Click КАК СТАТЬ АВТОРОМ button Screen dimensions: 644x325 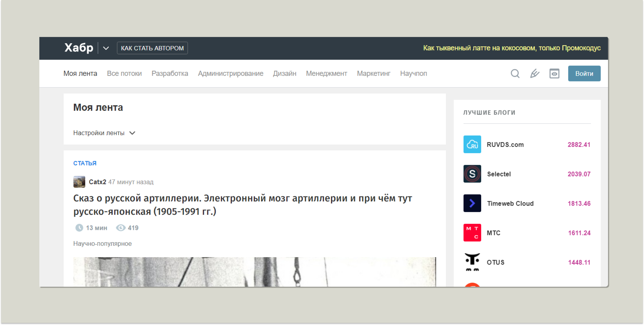pos(152,48)
